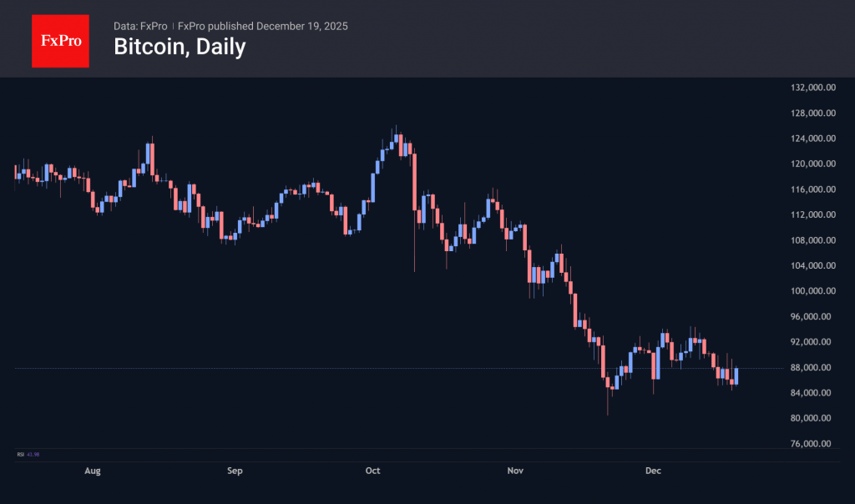Select the Aug label on the time axis
The image size is (855, 504).
[x=93, y=471]
